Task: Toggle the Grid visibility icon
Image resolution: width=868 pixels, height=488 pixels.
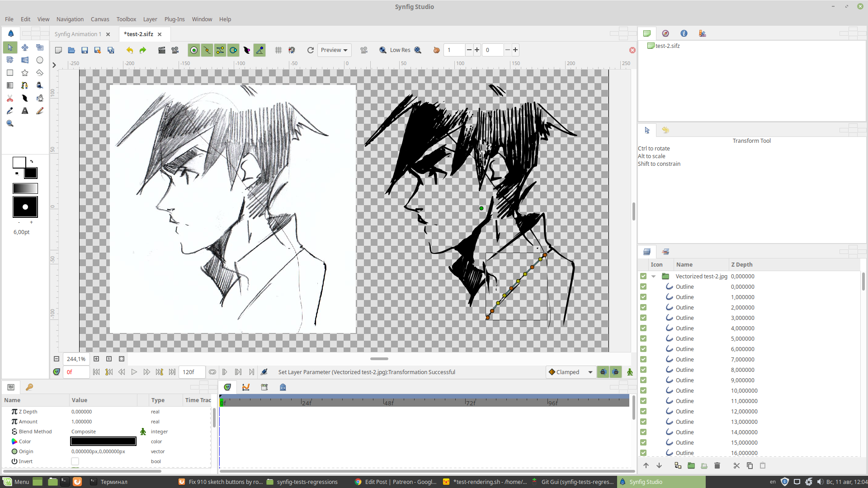Action: [x=278, y=50]
